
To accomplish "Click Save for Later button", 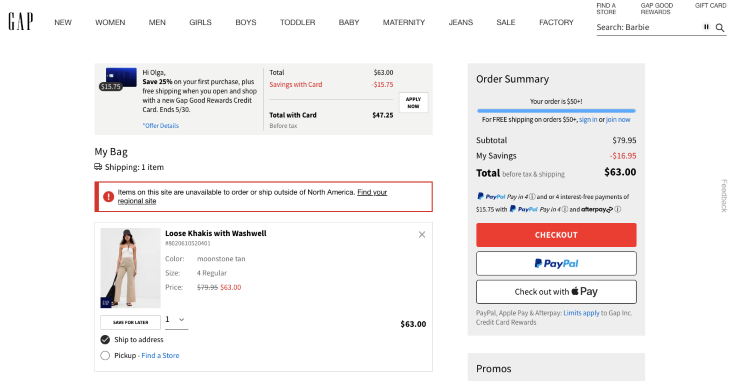I will pos(130,322).
